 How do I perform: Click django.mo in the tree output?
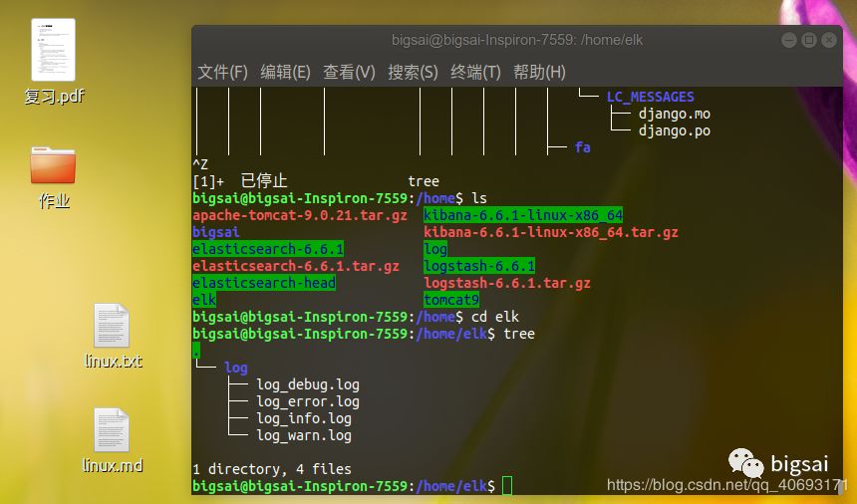pos(675,114)
